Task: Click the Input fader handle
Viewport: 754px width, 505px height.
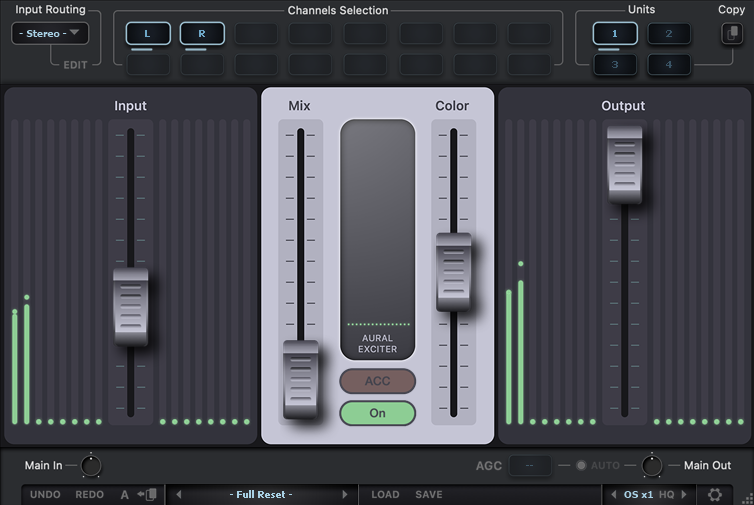Action: click(130, 307)
